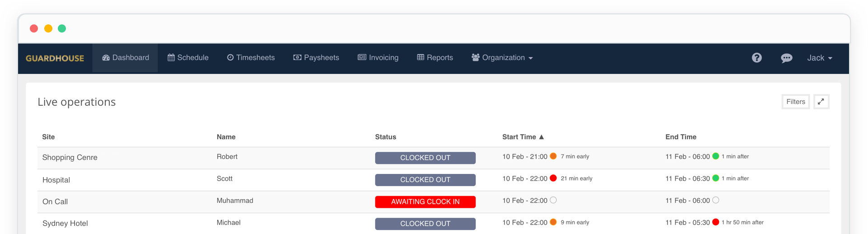868x234 pixels.
Task: Switch to Paysheets
Action: (x=316, y=58)
